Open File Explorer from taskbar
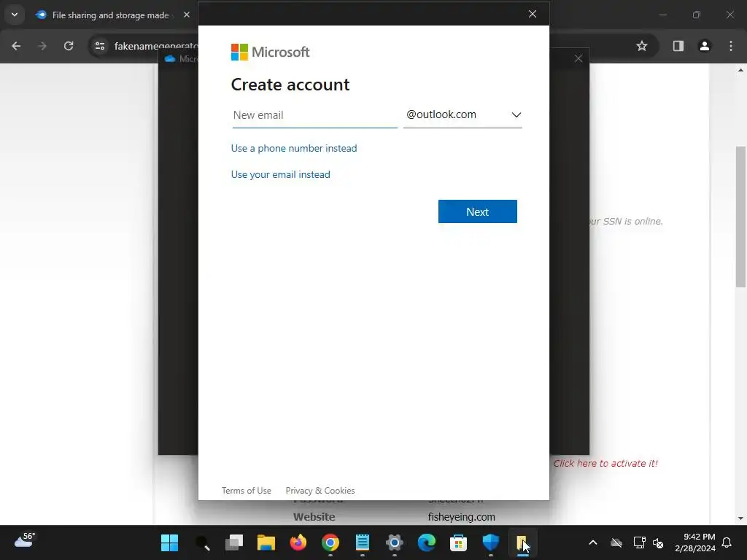 click(266, 542)
